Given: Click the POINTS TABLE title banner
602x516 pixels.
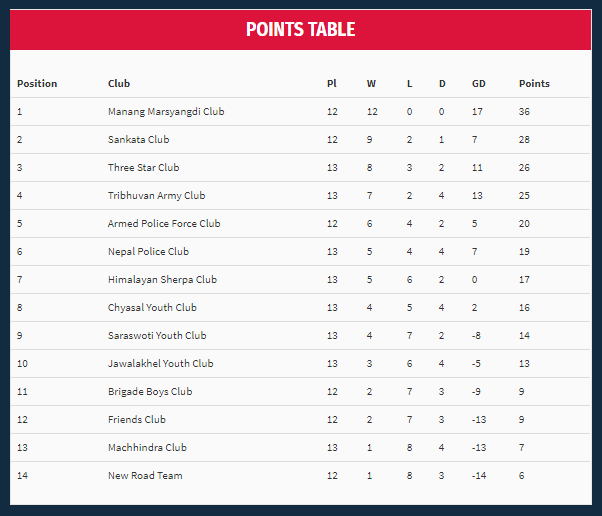Looking at the screenshot, I should 301,30.
